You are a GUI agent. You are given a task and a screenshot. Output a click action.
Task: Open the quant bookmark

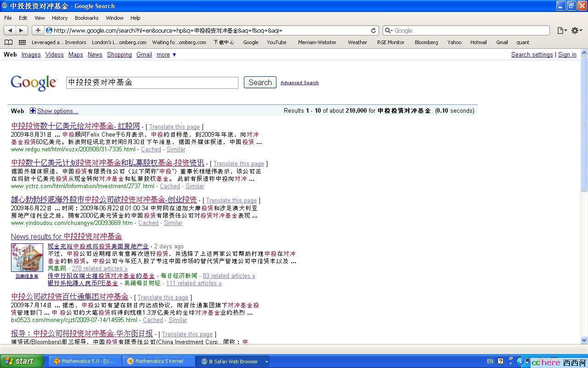coord(523,42)
